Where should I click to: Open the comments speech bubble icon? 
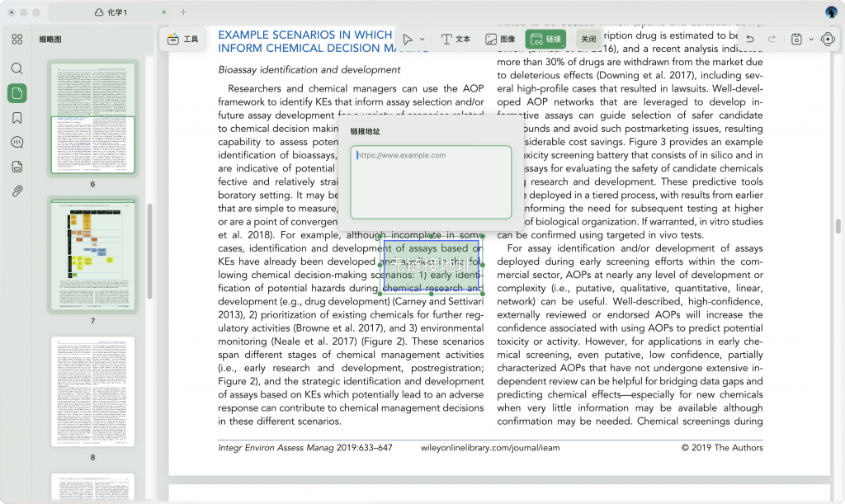click(x=17, y=142)
